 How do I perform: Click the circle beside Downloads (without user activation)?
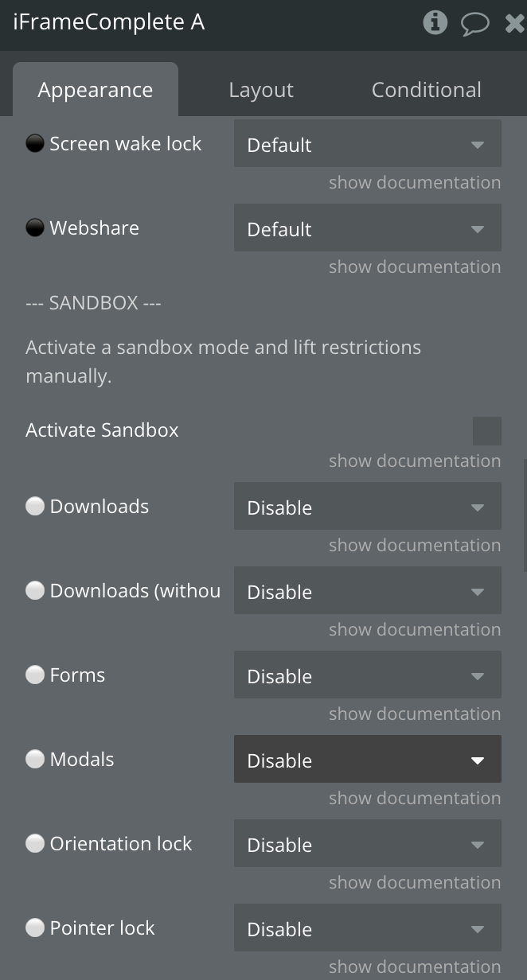coord(34,590)
